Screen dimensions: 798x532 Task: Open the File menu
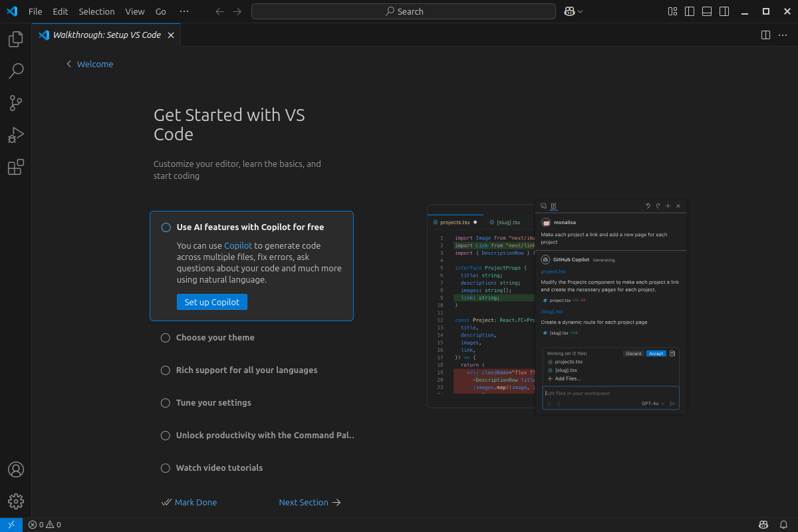(35, 11)
